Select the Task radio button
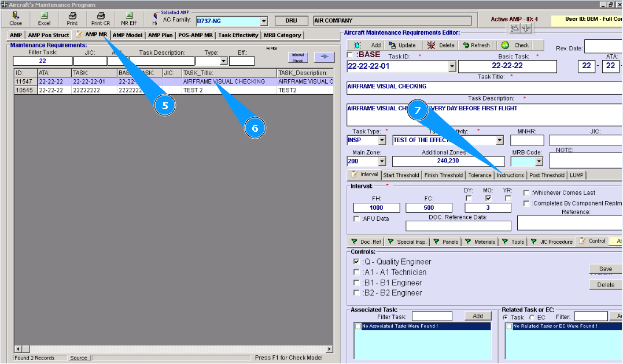Viewport: 623px width, 364px height. point(506,317)
